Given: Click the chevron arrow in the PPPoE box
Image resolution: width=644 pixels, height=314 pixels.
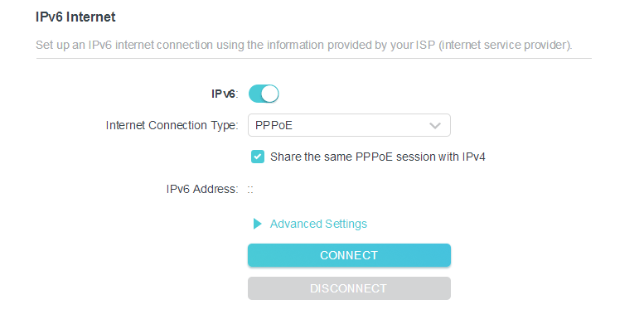Looking at the screenshot, I should point(435,126).
